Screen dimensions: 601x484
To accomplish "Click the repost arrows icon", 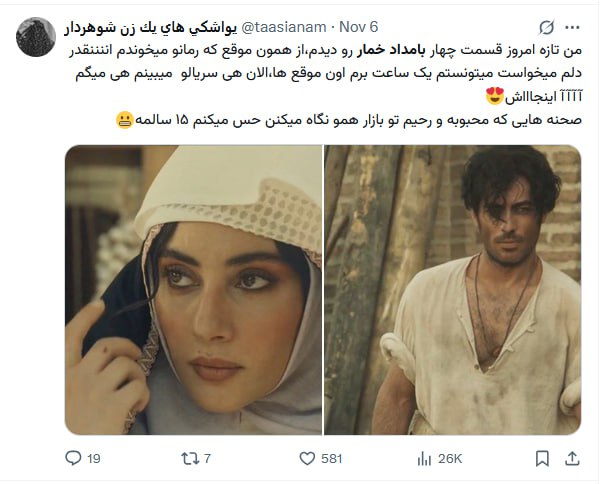I will [190, 458].
